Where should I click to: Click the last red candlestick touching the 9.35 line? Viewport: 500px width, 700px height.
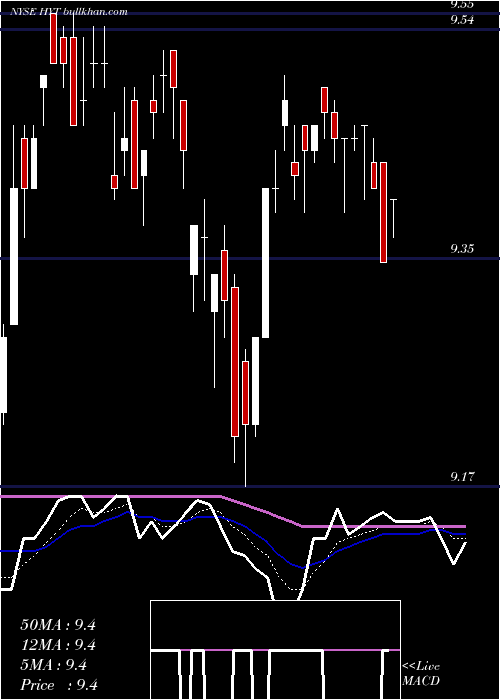point(383,212)
